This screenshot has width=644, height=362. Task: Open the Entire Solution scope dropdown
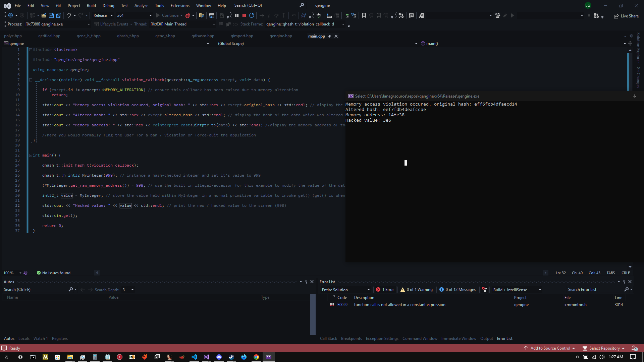pyautogui.click(x=345, y=290)
